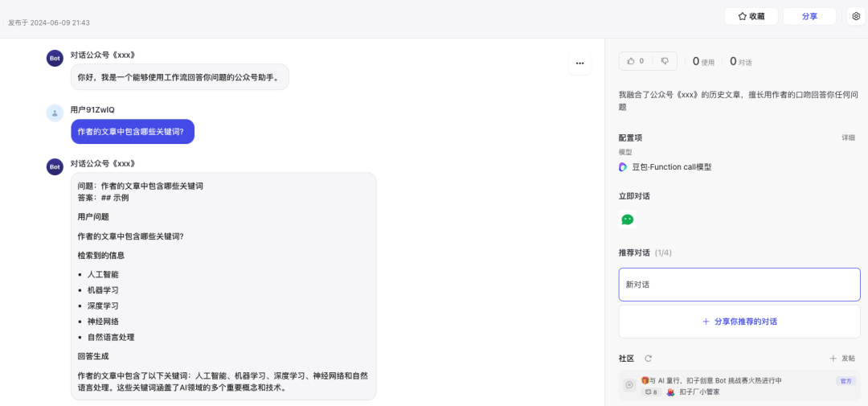The image size is (868, 406).
Task: Click the 神经网络 bullet item
Action: 103,322
